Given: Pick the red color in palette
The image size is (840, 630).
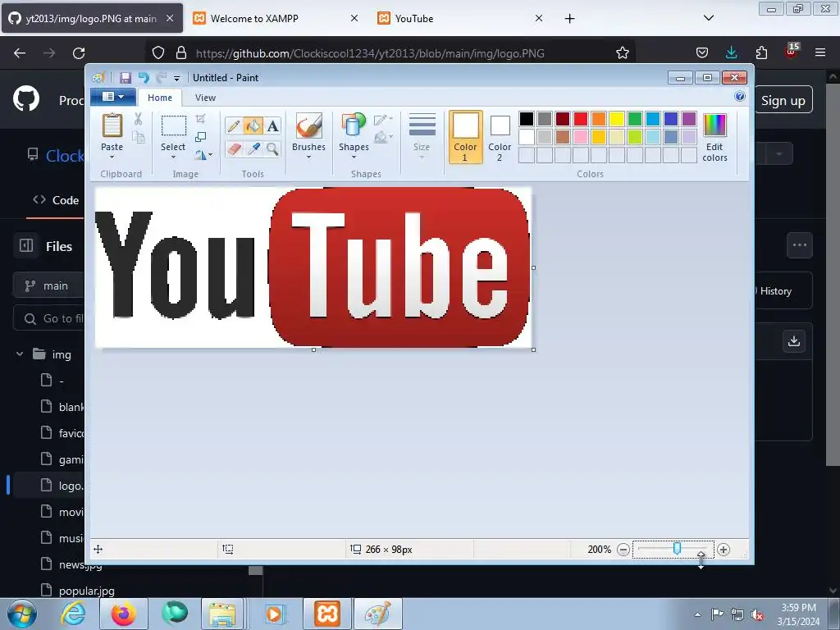Looking at the screenshot, I should (580, 119).
